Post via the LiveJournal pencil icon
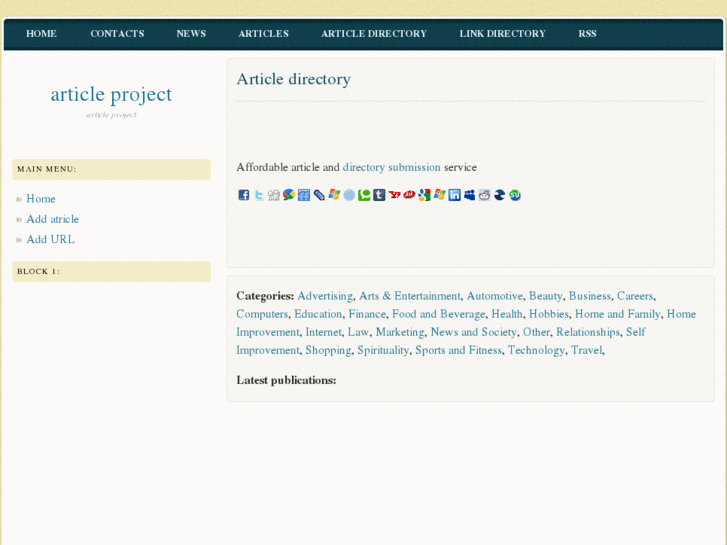This screenshot has height=545, width=727. pos(319,195)
